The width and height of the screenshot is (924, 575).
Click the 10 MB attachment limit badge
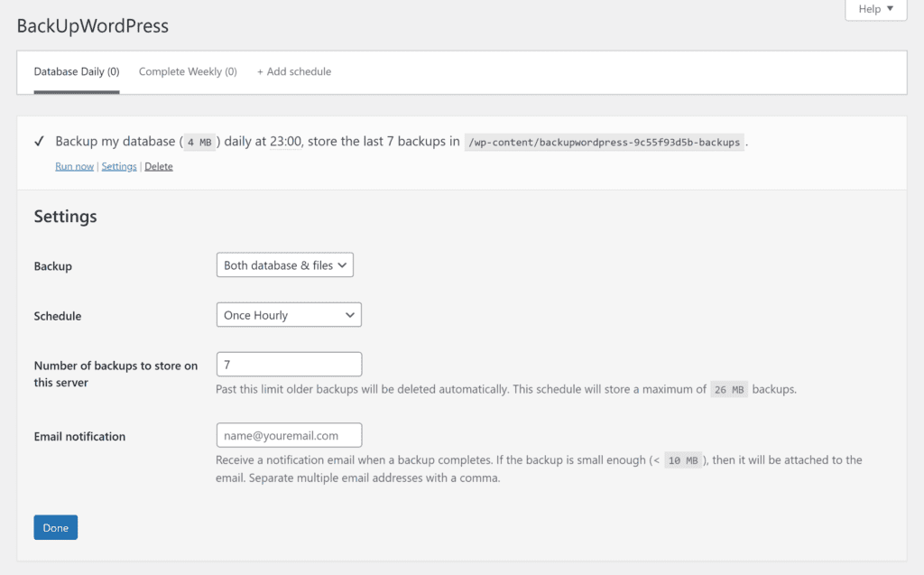683,460
